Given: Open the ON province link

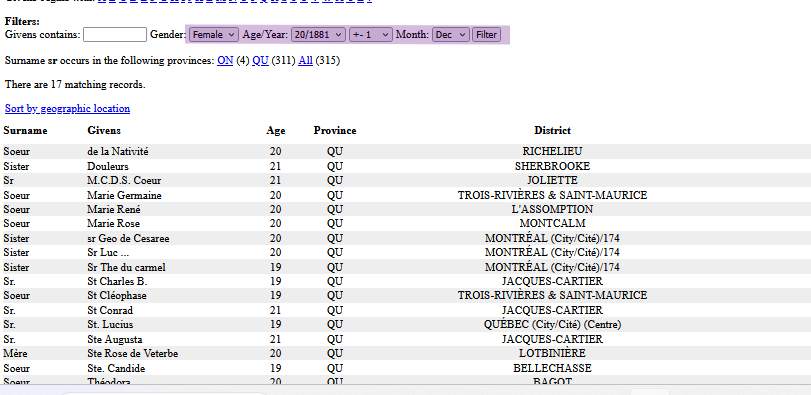Looking at the screenshot, I should click(x=225, y=60).
